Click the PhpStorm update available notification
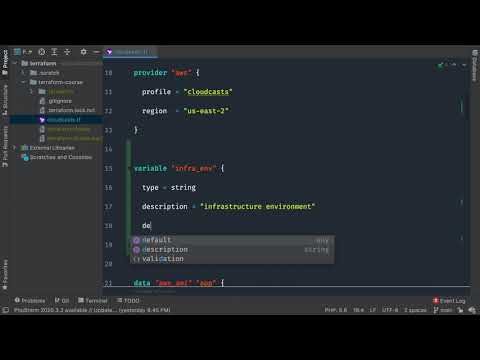480x360 pixels. (x=92, y=310)
